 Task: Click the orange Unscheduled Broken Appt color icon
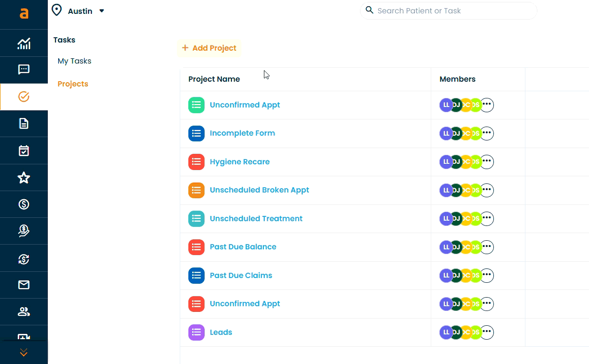pos(196,190)
